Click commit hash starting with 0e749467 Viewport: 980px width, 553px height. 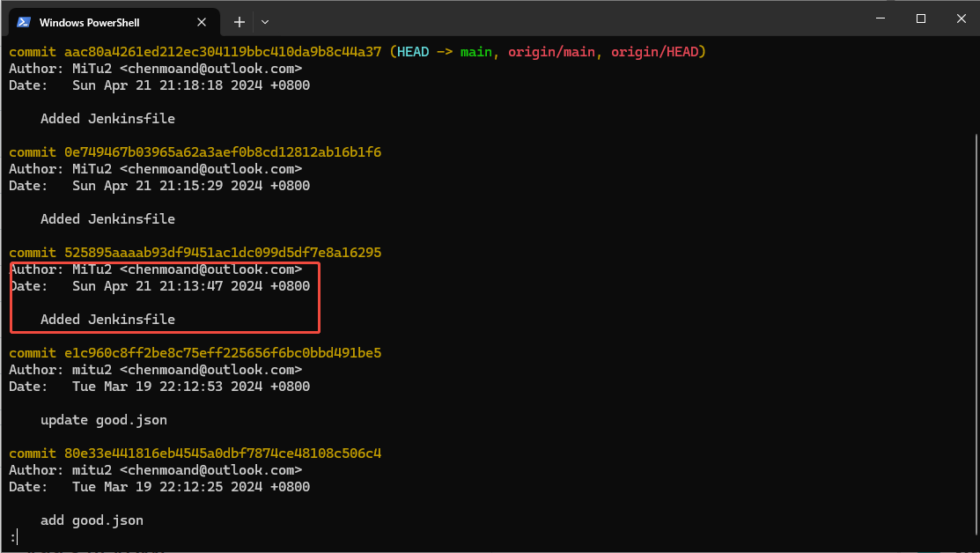[x=223, y=152]
